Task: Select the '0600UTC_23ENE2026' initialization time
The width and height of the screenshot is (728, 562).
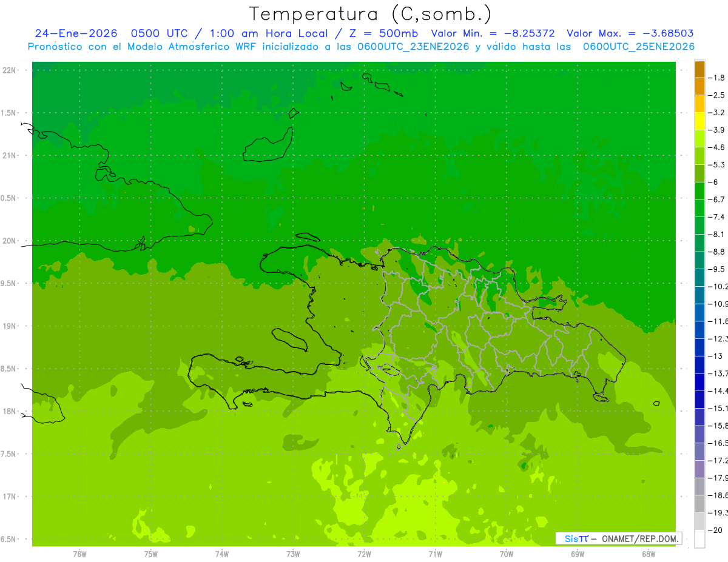Action: point(413,47)
